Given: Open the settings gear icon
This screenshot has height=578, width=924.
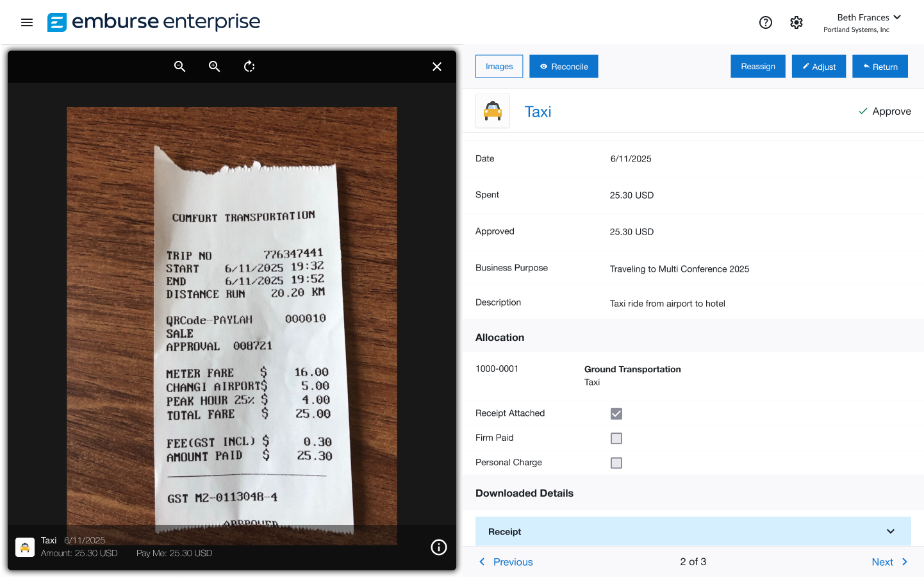Looking at the screenshot, I should tap(796, 22).
